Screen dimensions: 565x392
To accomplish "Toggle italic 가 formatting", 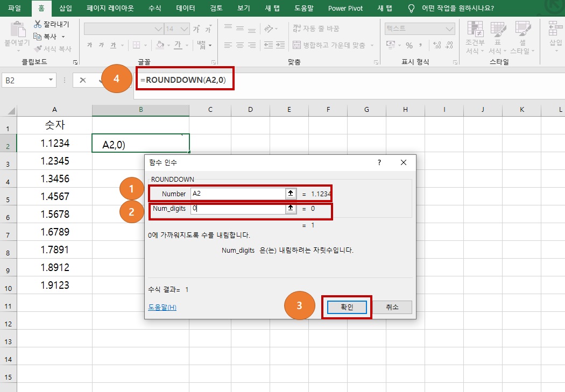I will click(x=101, y=45).
